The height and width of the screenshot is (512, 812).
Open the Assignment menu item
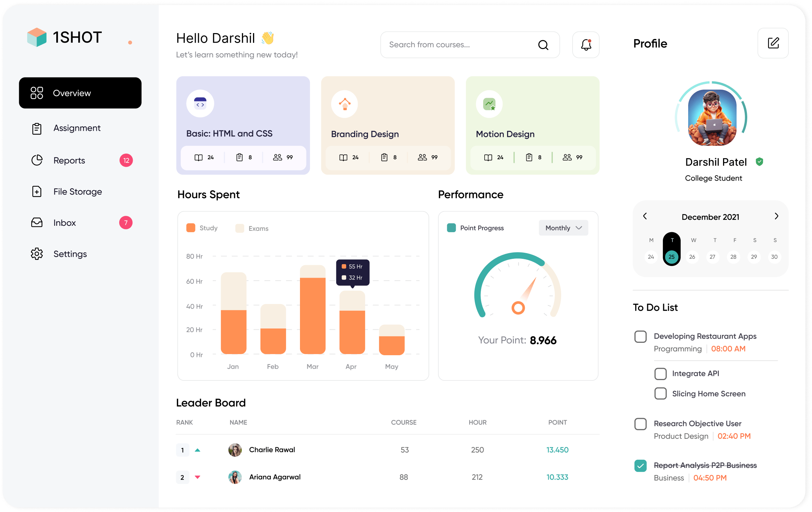tap(77, 128)
